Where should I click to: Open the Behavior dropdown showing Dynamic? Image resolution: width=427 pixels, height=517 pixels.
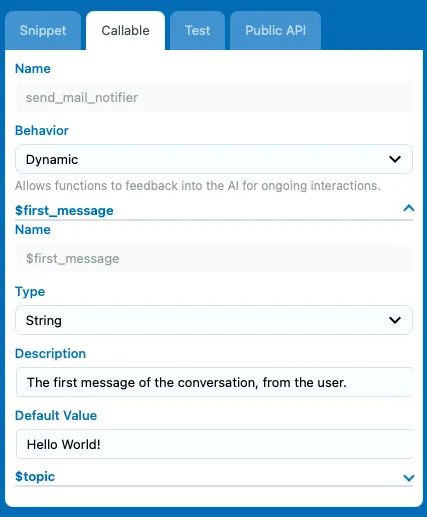coord(214,159)
